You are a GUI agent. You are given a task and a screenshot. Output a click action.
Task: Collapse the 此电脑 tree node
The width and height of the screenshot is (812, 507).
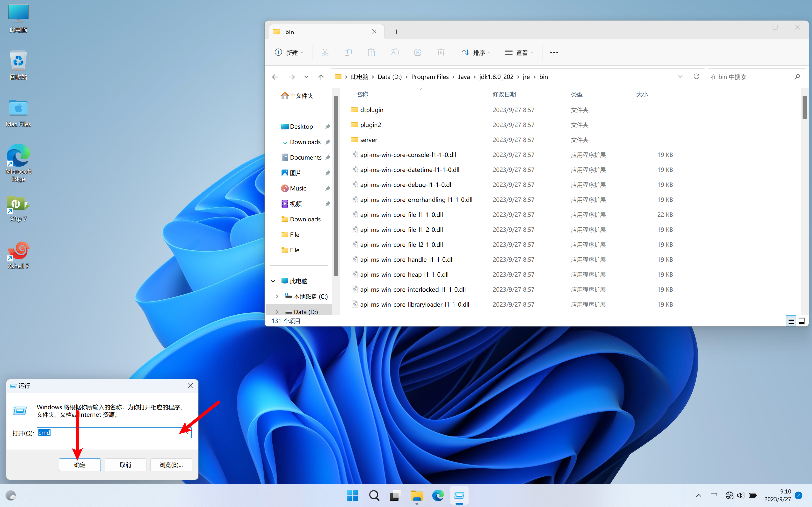pyautogui.click(x=273, y=281)
